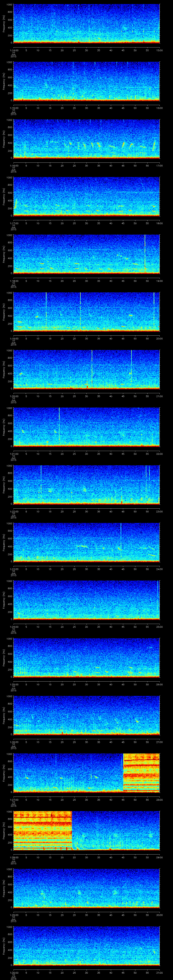Viewport: 173px width, 980px height.
Task: Click the 1000 frequency tick of the 1:20:00 panel
Action: pyautogui.click(x=9, y=351)
